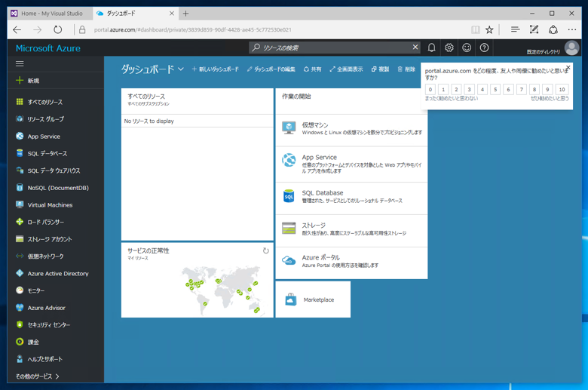Click App Service tile in 作業の開始
Viewport: 588px width, 390px height.
pyautogui.click(x=351, y=164)
